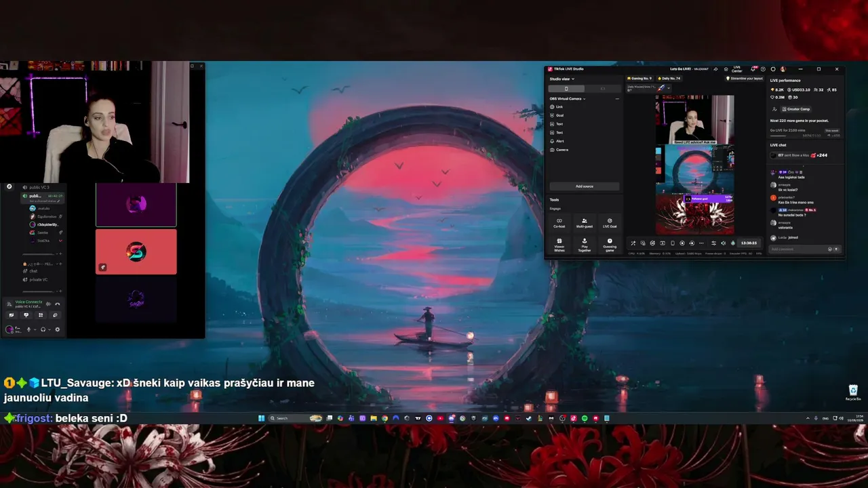Open Discord user settings gear

57,329
